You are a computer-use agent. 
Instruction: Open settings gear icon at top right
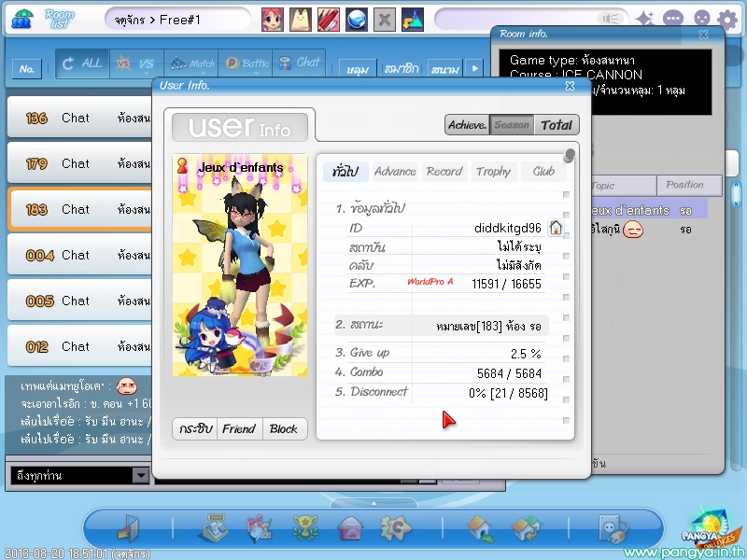727,20
